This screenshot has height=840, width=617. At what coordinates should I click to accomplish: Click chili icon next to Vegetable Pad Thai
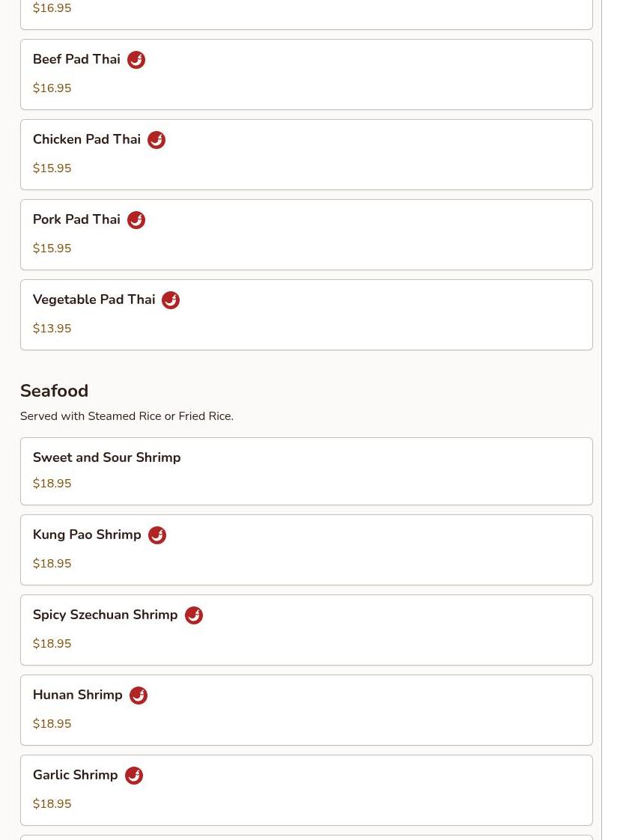coord(171,300)
